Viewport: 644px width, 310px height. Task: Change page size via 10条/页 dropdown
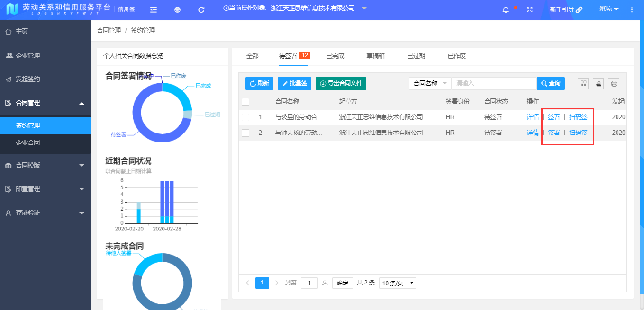tap(397, 283)
